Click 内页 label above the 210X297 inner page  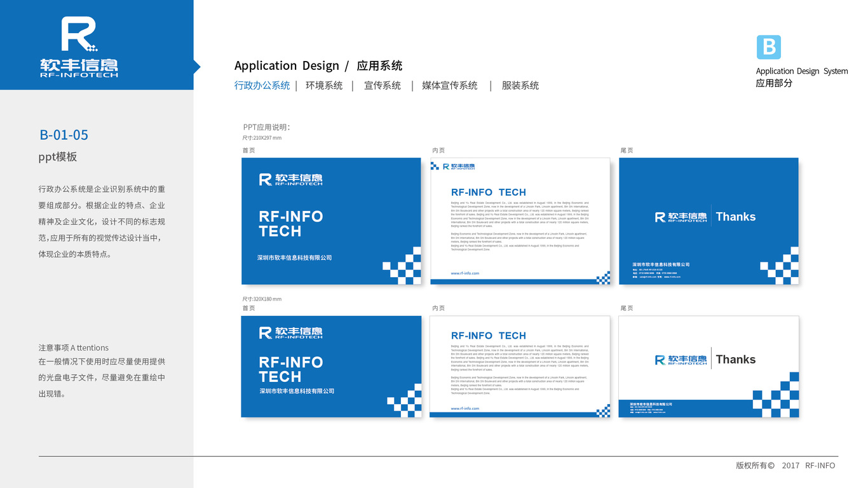[438, 151]
